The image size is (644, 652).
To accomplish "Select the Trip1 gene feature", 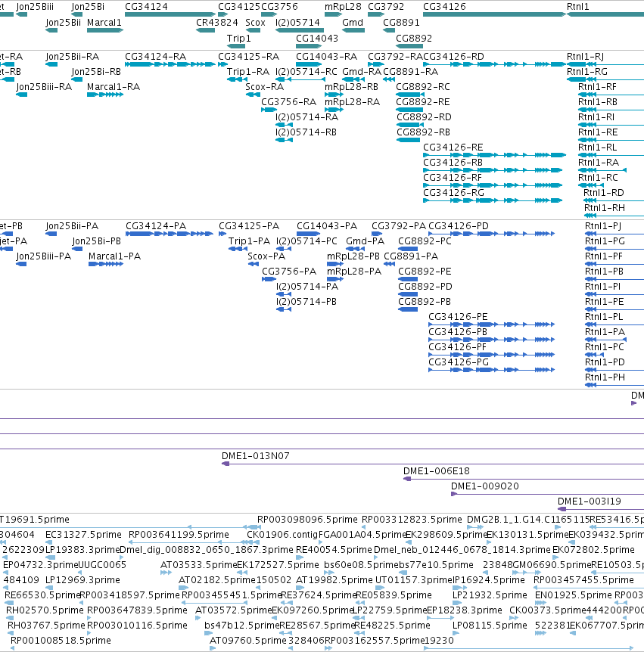I will [x=236, y=46].
